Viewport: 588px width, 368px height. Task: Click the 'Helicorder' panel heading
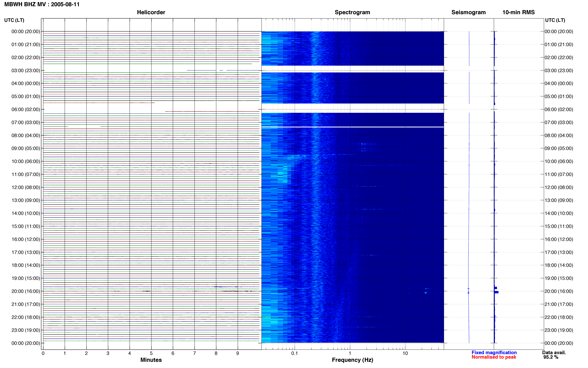click(151, 12)
